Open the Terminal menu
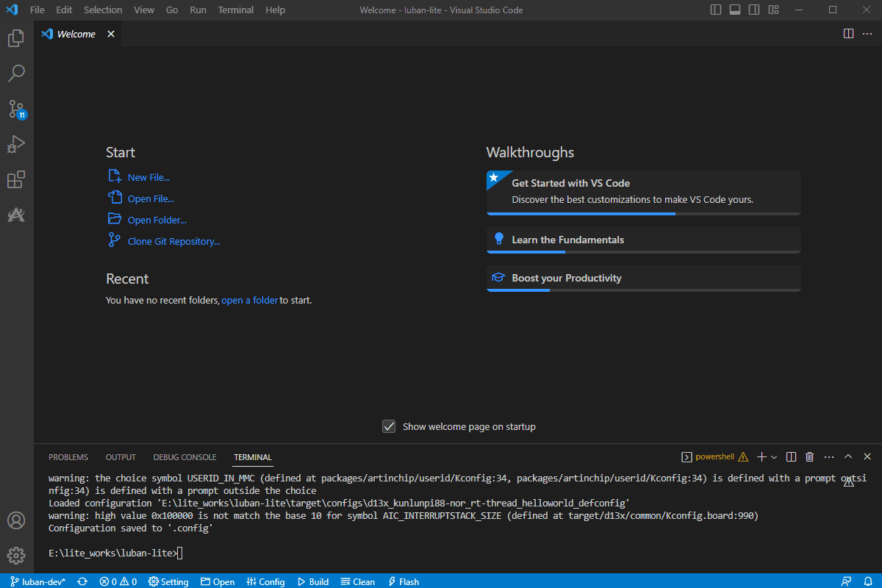Screen dimensions: 882x588 [236, 10]
